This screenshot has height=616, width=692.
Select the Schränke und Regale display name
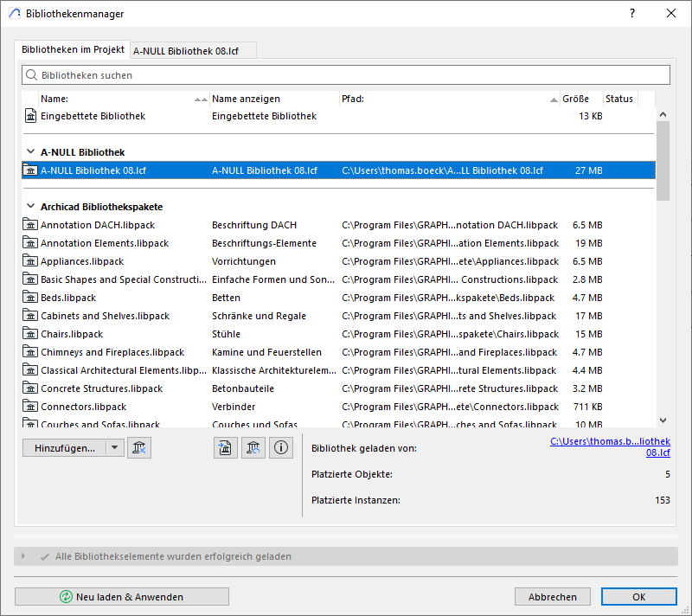259,316
